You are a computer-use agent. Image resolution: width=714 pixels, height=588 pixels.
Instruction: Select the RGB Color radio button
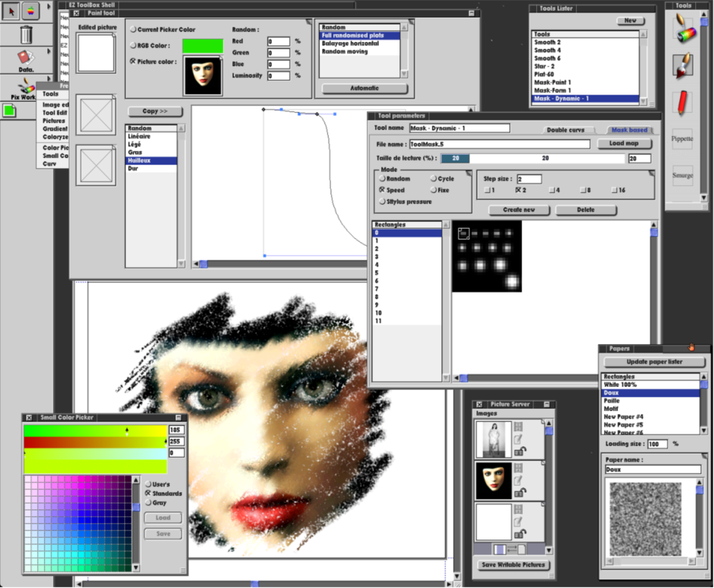pos(133,46)
